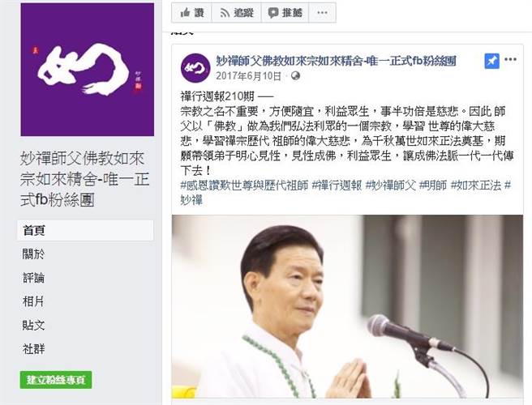
Task: Click the green 建立粉絲專頁 button
Action: pyautogui.click(x=56, y=380)
